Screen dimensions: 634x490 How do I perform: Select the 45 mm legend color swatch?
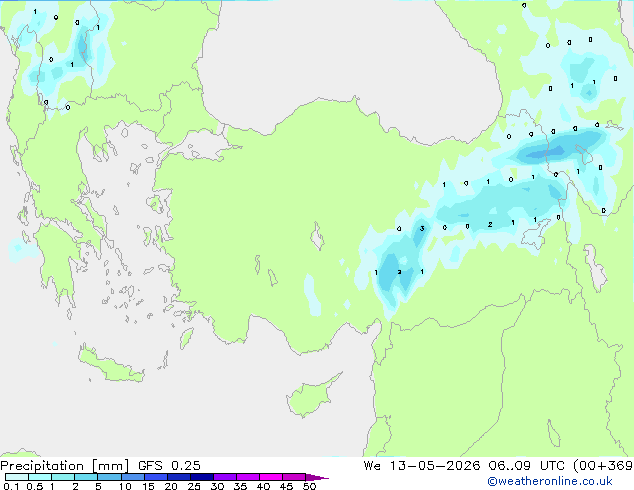pos(294,477)
